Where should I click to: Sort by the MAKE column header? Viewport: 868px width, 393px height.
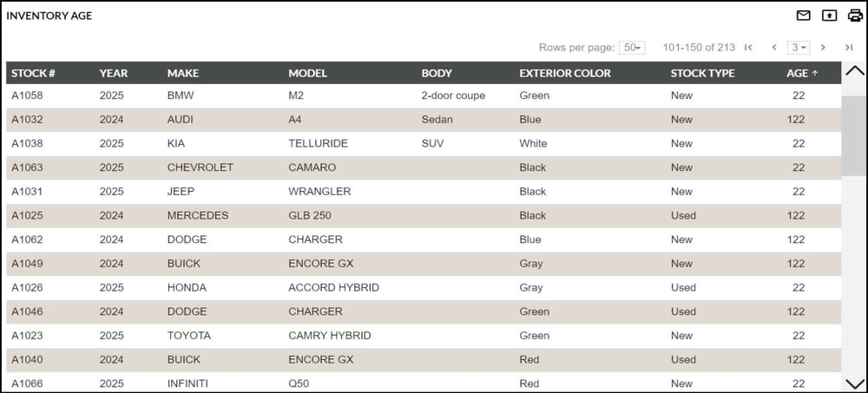[x=182, y=73]
